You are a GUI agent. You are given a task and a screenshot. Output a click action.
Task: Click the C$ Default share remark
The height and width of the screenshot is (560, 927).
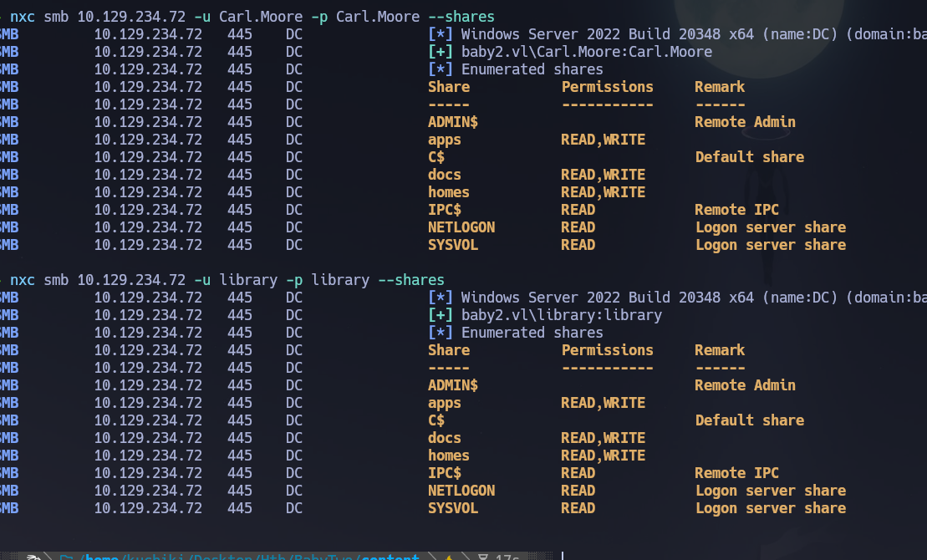749,156
